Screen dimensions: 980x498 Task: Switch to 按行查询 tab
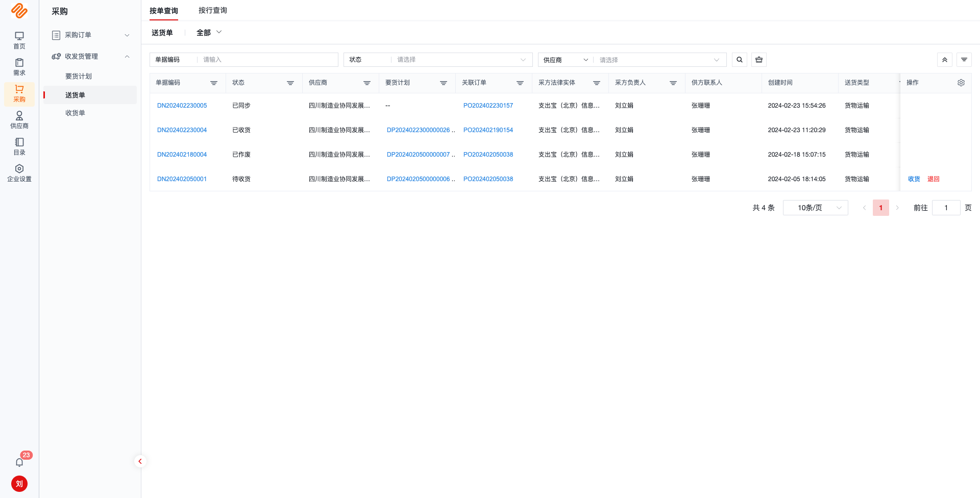(213, 11)
